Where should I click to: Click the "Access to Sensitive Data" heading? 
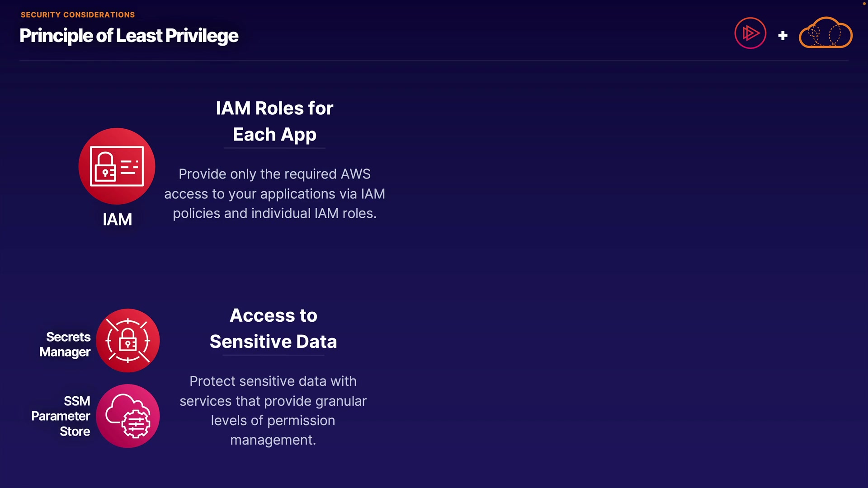tap(273, 328)
